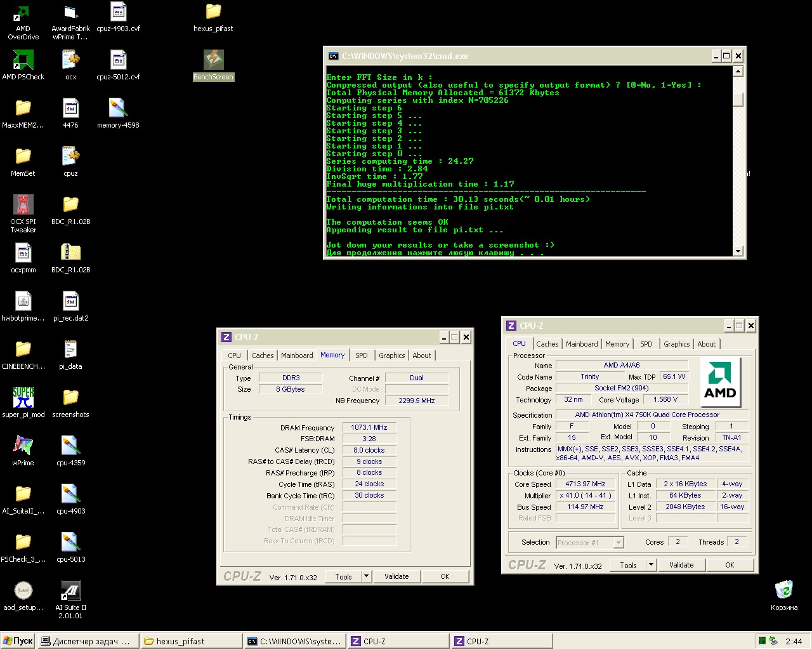
Task: Open the memory-4598 image icon
Action: coord(118,109)
